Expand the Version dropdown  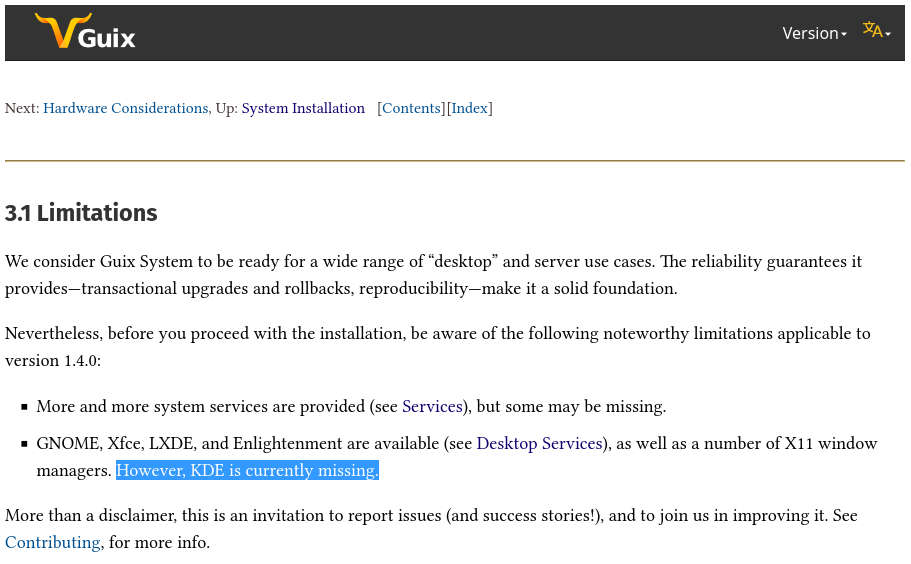coord(814,34)
